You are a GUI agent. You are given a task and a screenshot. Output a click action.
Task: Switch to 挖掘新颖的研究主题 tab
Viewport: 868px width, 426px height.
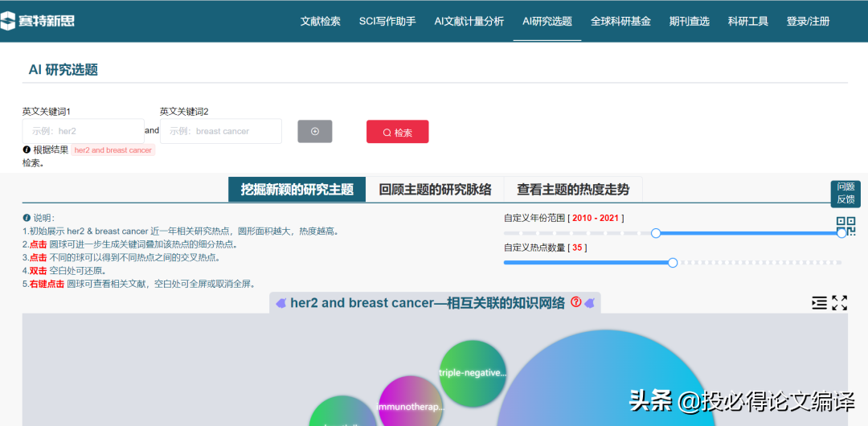[x=297, y=190]
